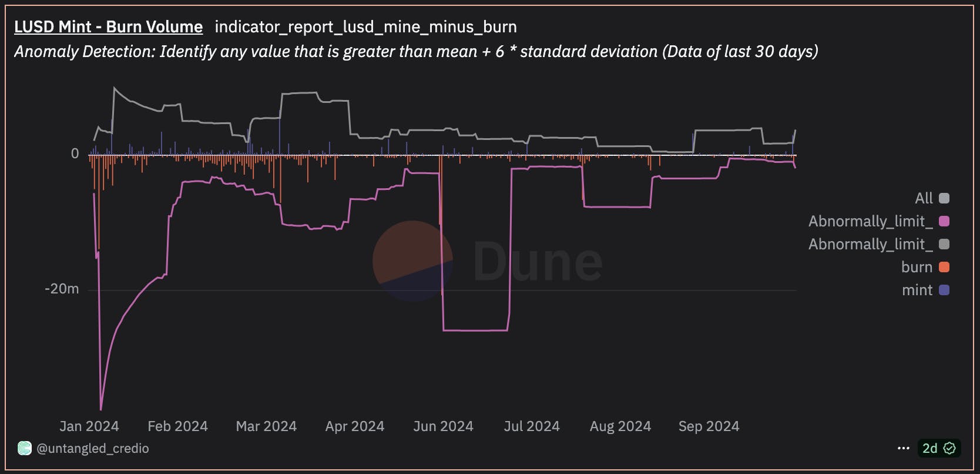Toggle the All legend series
The width and height of the screenshot is (980, 474).
[x=932, y=198]
